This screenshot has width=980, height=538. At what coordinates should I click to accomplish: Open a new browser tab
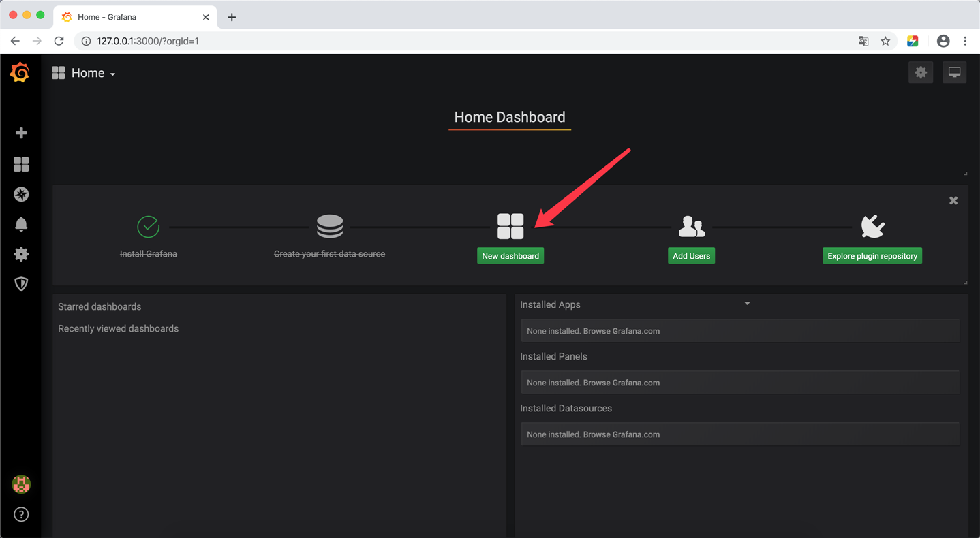point(232,17)
